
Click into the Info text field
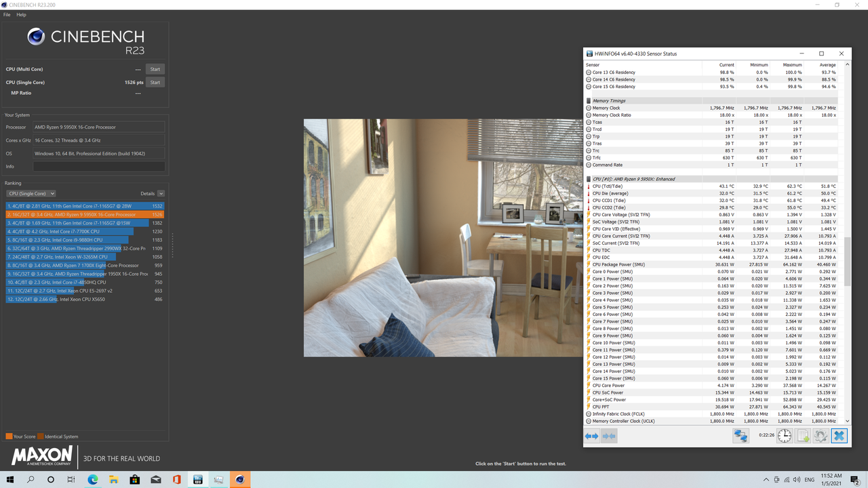coord(99,166)
